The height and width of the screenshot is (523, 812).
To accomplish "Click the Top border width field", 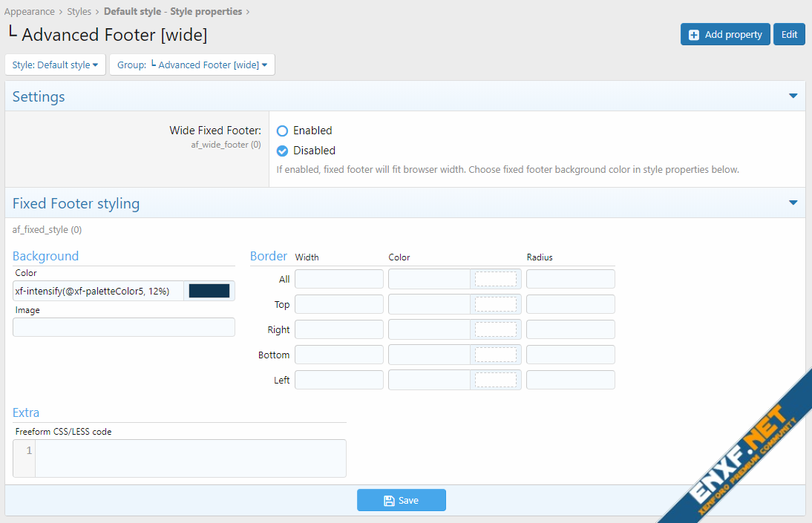I will (339, 304).
